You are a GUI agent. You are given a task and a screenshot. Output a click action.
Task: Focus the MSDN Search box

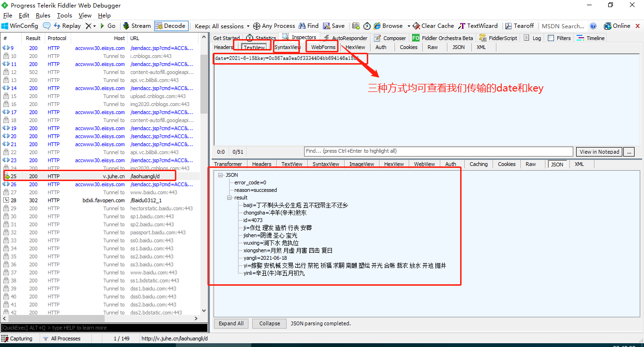point(563,26)
